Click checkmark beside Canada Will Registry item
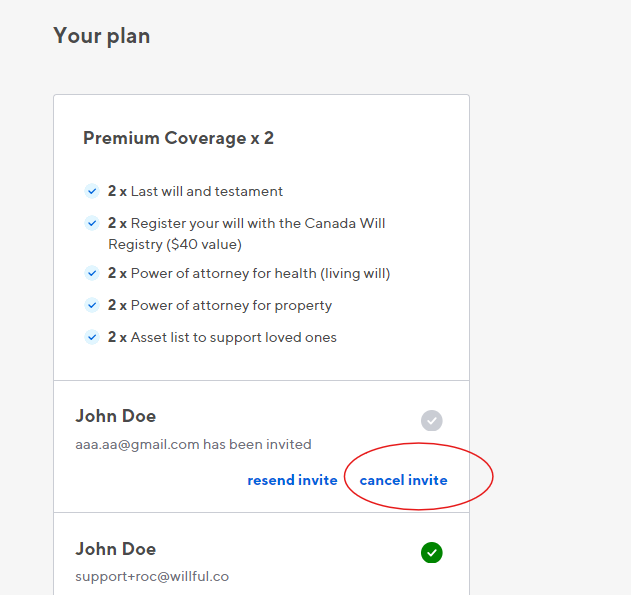 (92, 223)
